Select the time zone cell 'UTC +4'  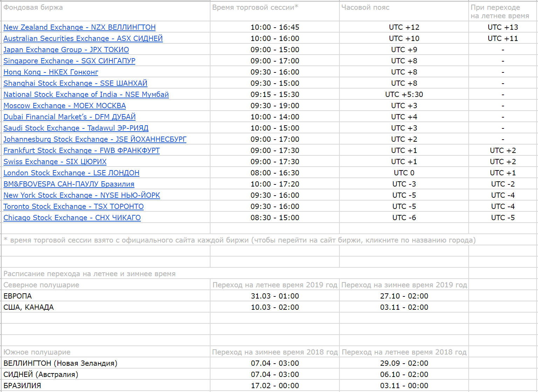click(x=404, y=117)
